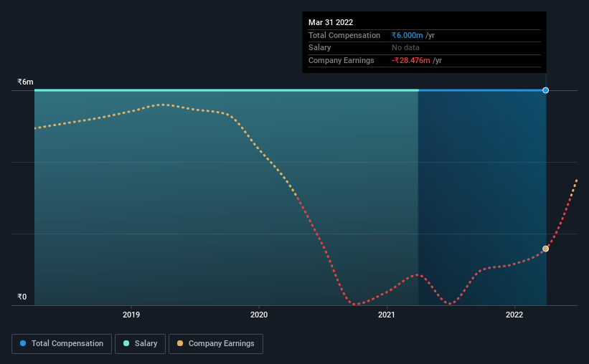
Task: Select the orange Company Earnings data point
Action: point(545,249)
